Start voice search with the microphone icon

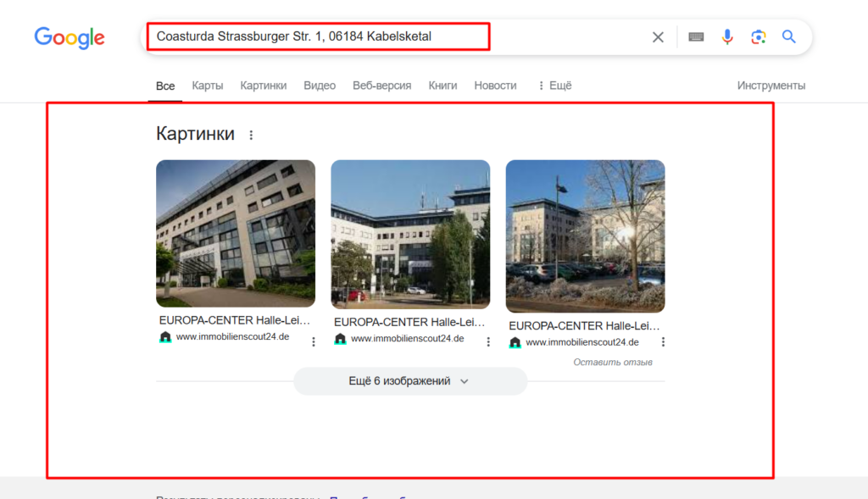tap(727, 37)
